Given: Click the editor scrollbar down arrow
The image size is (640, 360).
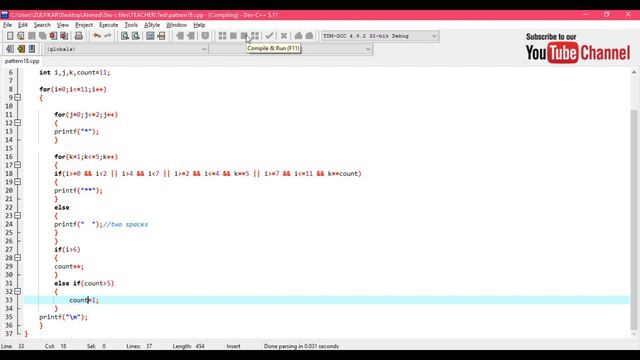Looking at the screenshot, I should tap(634, 334).
